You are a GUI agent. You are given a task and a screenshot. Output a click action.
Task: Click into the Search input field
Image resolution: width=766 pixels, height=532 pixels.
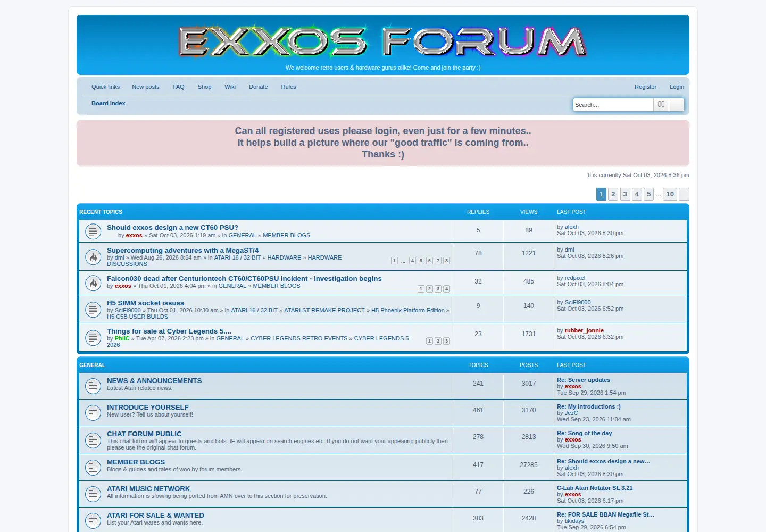coord(613,105)
